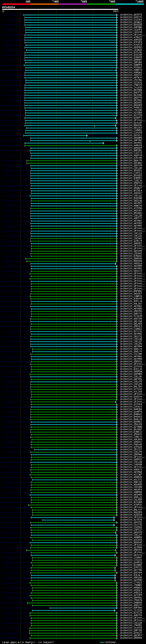Image resolution: width=146 pixels, height=644 pixels.
Task: Open hit UniRef100_Q5CWQ2
Action: [131, 163]
